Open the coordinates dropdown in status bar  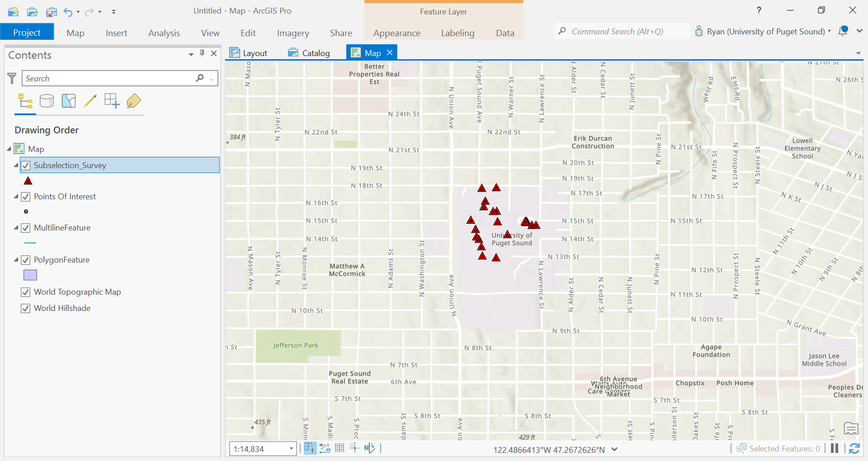pos(614,449)
